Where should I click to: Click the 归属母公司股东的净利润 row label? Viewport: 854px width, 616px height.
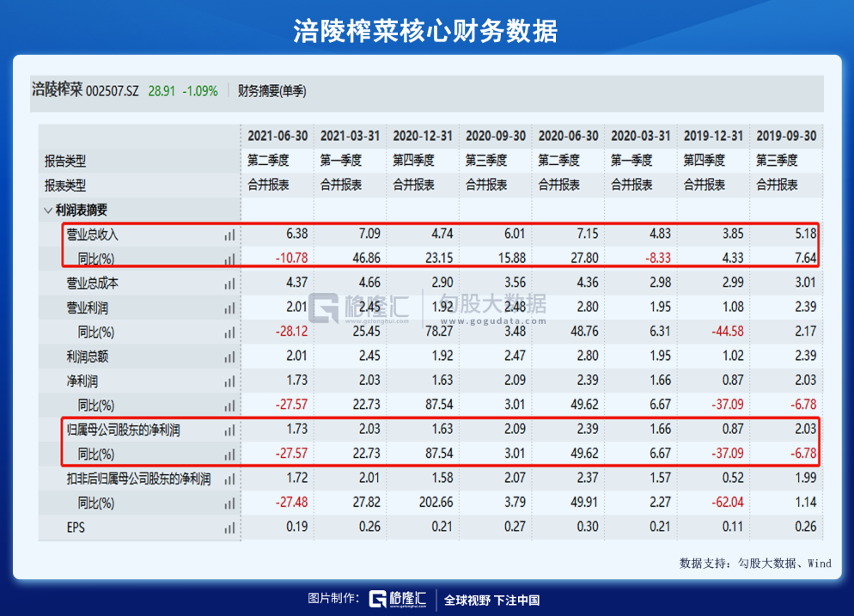pyautogui.click(x=123, y=430)
